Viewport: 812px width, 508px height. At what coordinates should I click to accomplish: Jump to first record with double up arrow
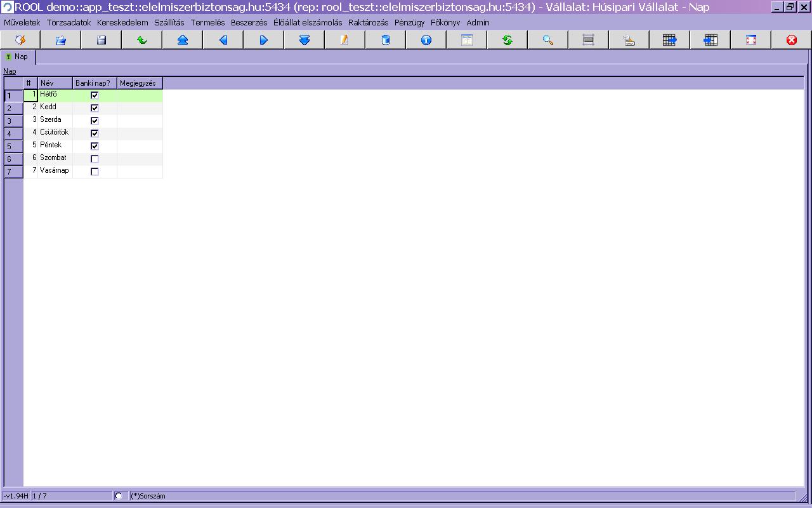183,40
